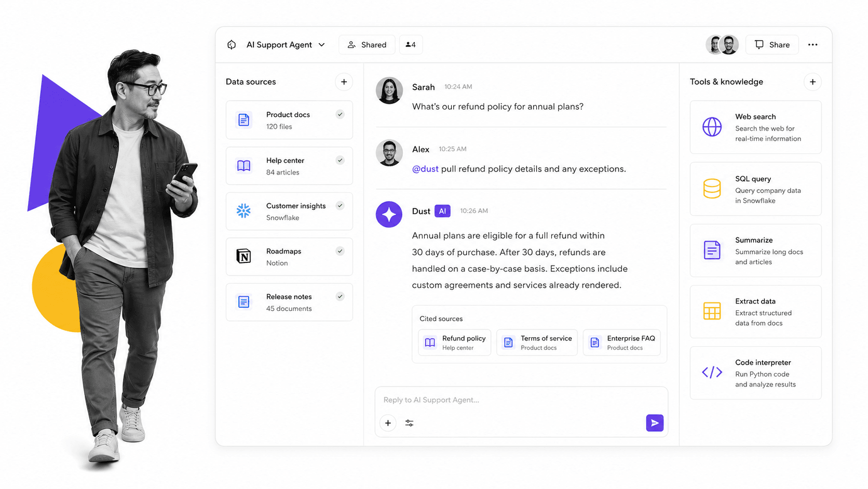Add a tool in Tools & knowledge
The height and width of the screenshot is (489, 868).
coord(812,82)
